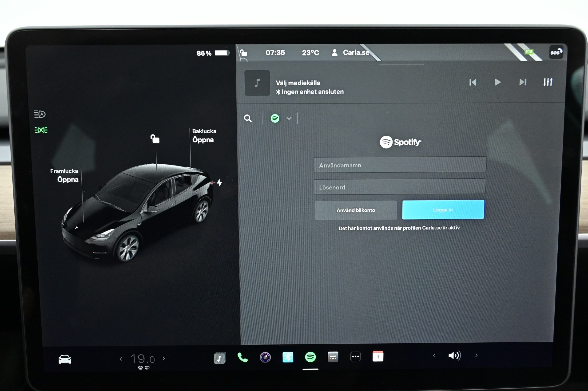Open Bluetooth settings from the dock
588x391 pixels.
point(288,357)
